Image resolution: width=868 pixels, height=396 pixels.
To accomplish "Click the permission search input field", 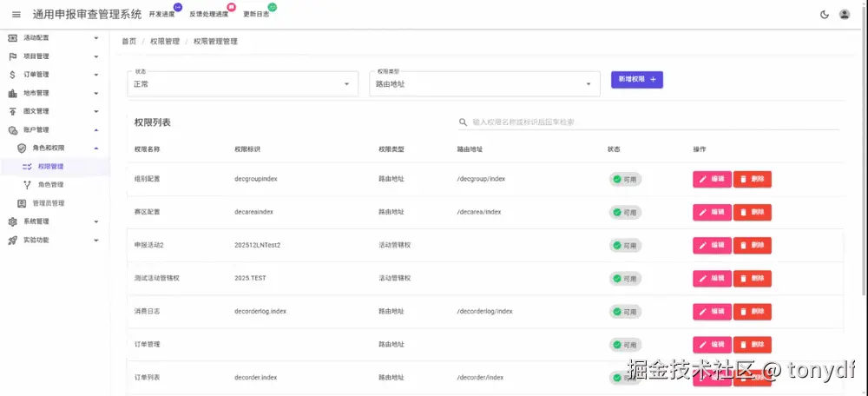I will point(651,122).
